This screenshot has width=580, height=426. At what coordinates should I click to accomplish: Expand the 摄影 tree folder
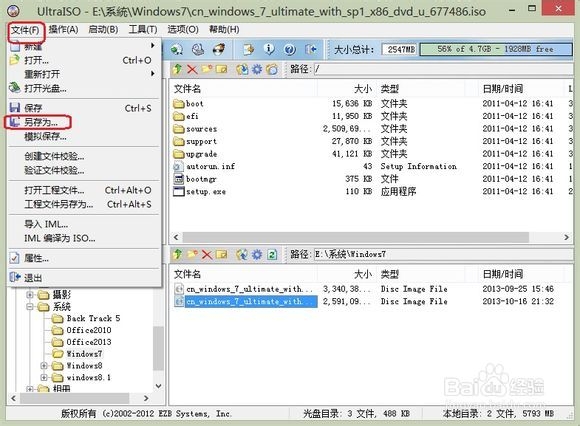click(x=30, y=295)
